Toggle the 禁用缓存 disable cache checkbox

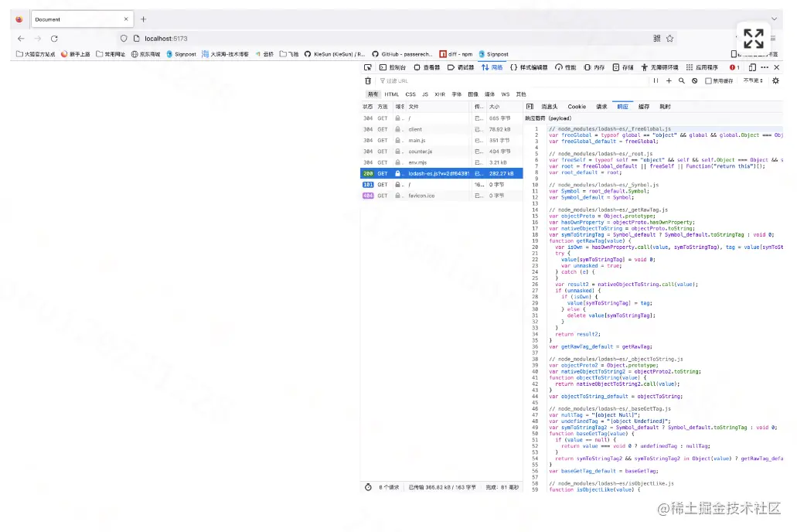pos(708,81)
